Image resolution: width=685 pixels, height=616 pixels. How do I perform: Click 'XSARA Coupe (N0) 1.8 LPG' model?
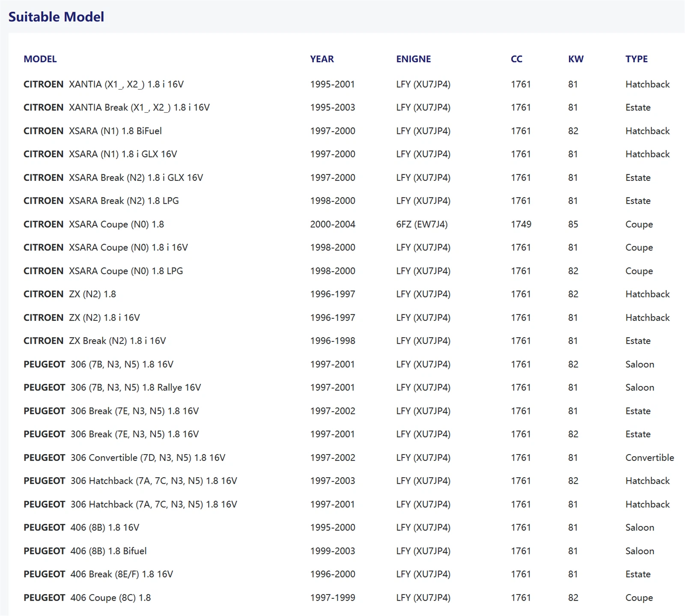click(126, 271)
